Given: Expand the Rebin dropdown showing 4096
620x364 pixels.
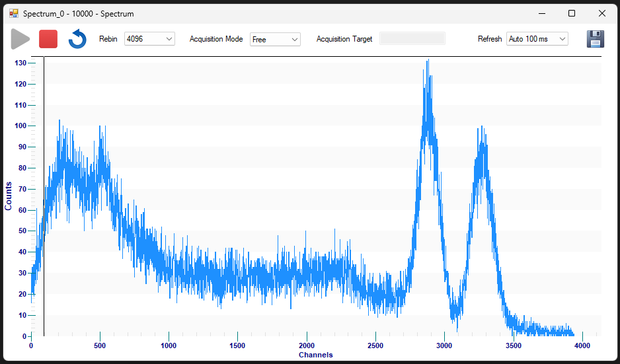Looking at the screenshot, I should (149, 39).
